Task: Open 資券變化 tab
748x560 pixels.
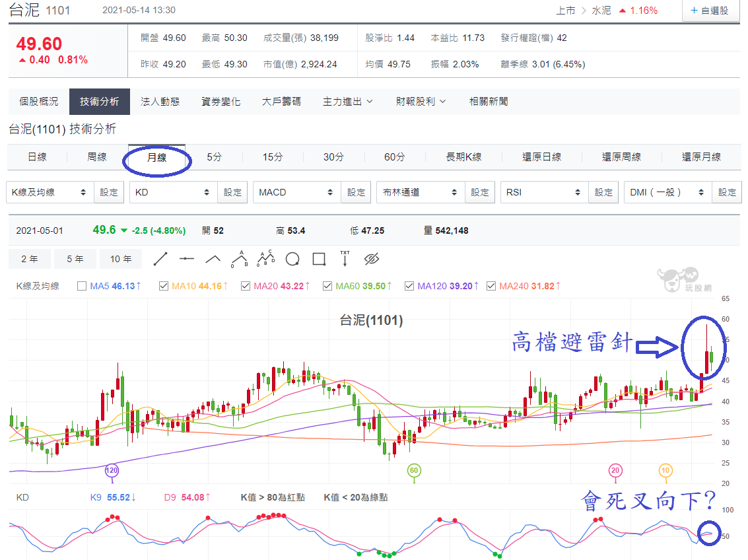Action: 221,102
